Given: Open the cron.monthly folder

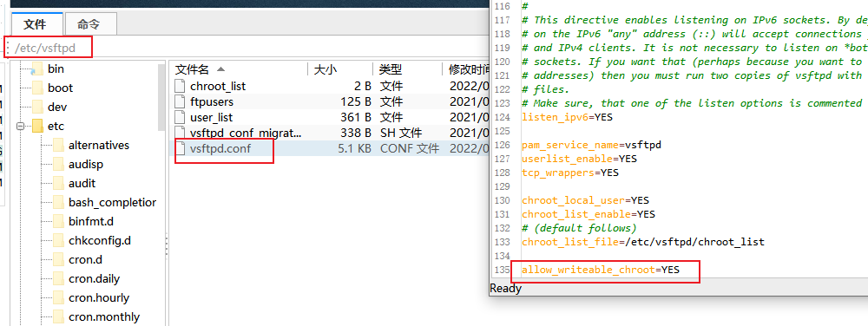Looking at the screenshot, I should pos(104,316).
